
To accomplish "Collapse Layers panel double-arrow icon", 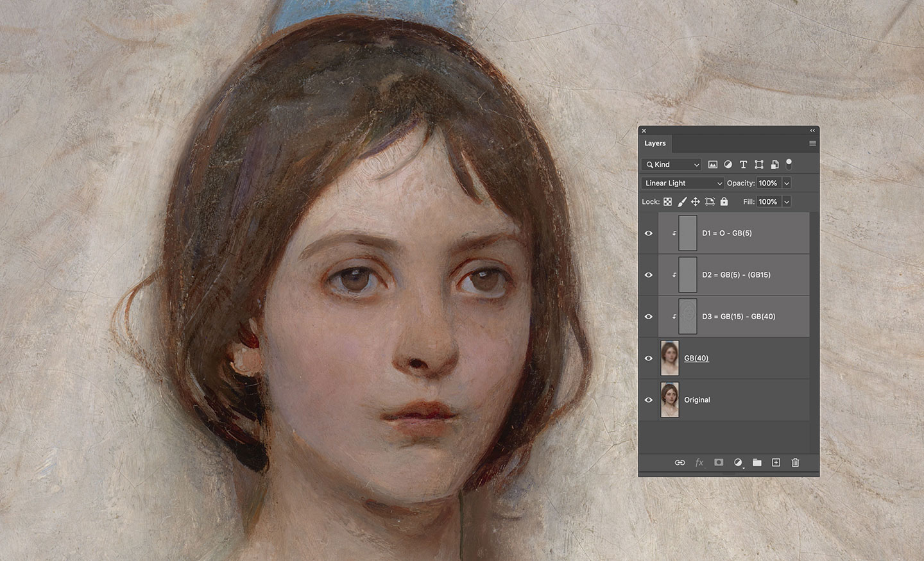I will pyautogui.click(x=812, y=131).
